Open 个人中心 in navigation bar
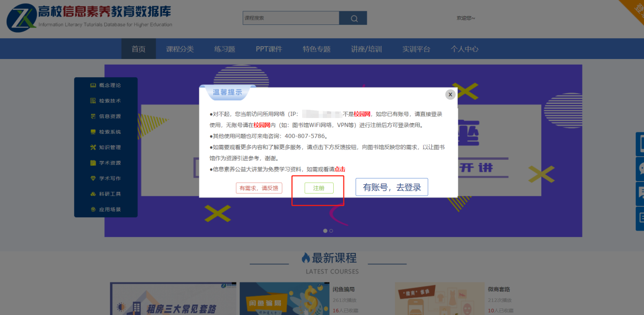The image size is (644, 315). click(x=464, y=49)
